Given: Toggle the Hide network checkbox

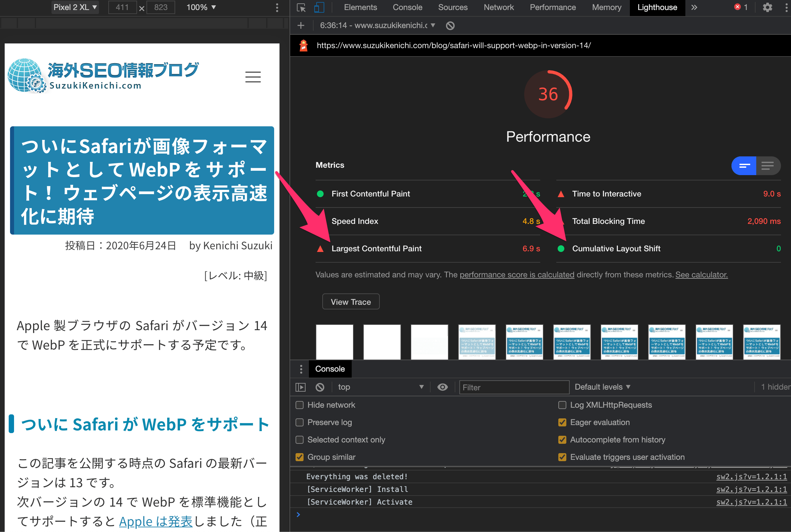Looking at the screenshot, I should coord(299,404).
